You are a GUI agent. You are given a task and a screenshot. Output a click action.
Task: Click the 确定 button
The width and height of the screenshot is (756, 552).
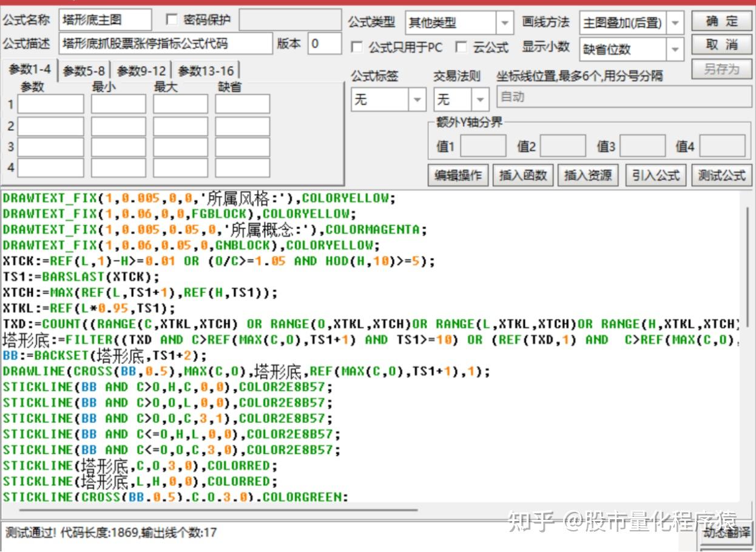click(x=721, y=21)
